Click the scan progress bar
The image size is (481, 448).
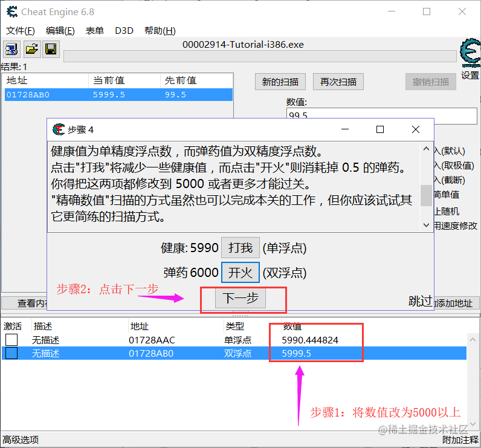click(260, 56)
